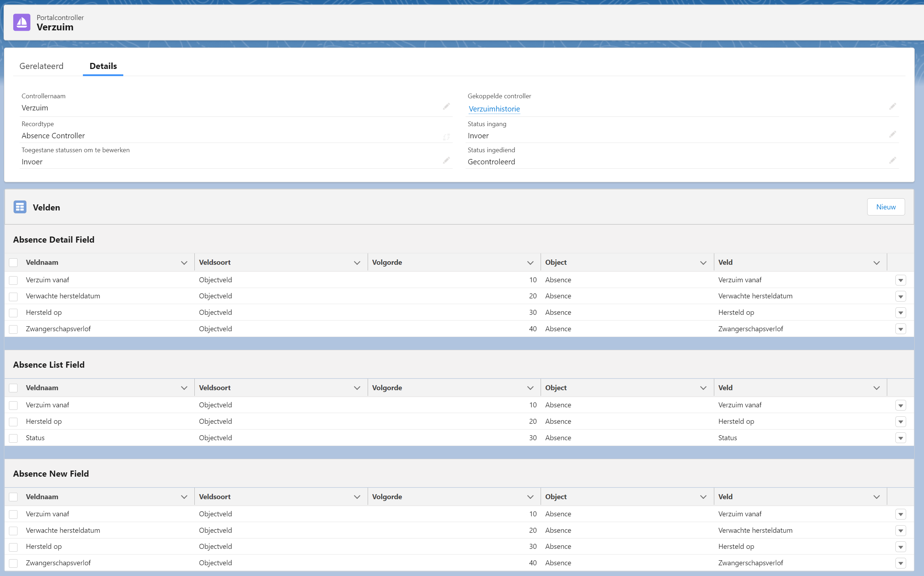Image resolution: width=924 pixels, height=576 pixels.
Task: Check Hersteld op in Absence Detail Field
Action: coord(13,313)
